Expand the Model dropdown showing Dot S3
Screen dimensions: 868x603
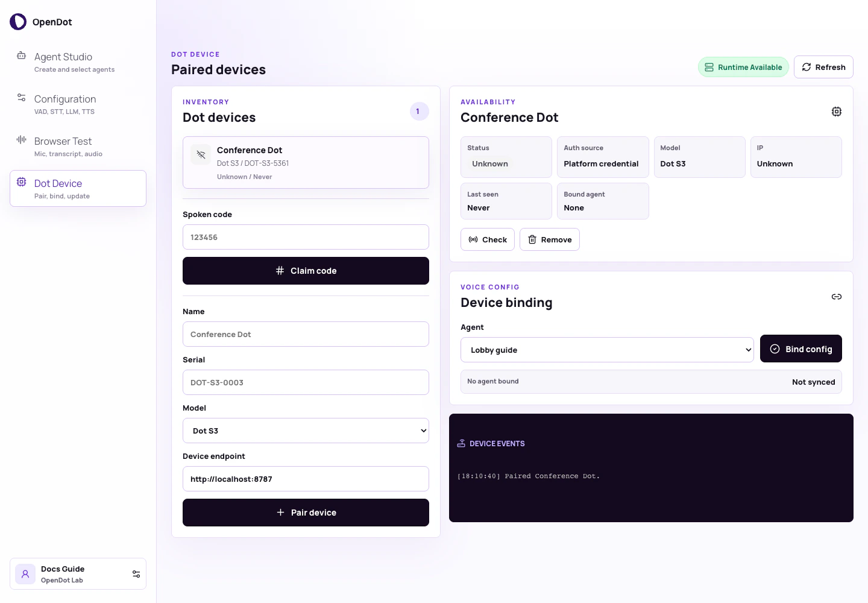[x=306, y=431]
